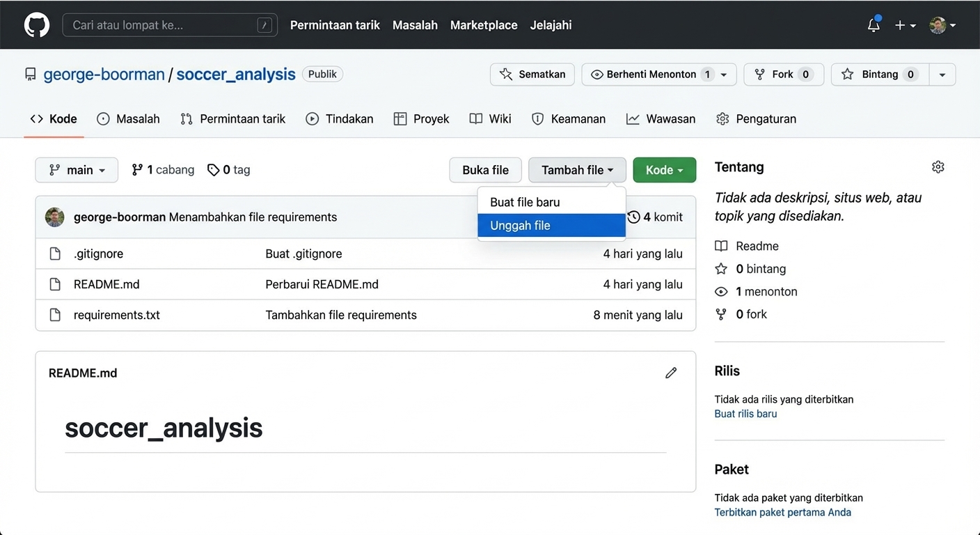Open commit message Menambahkan file requirements
980x535 pixels.
coord(253,217)
